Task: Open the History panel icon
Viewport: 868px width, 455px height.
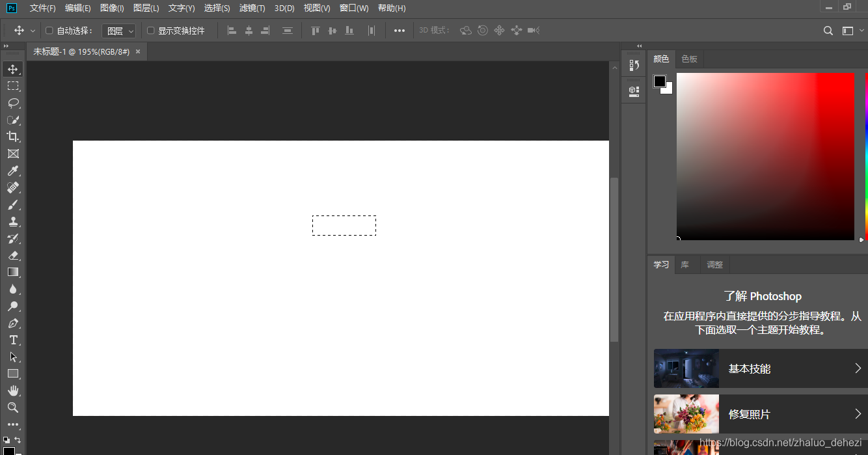Action: point(634,65)
